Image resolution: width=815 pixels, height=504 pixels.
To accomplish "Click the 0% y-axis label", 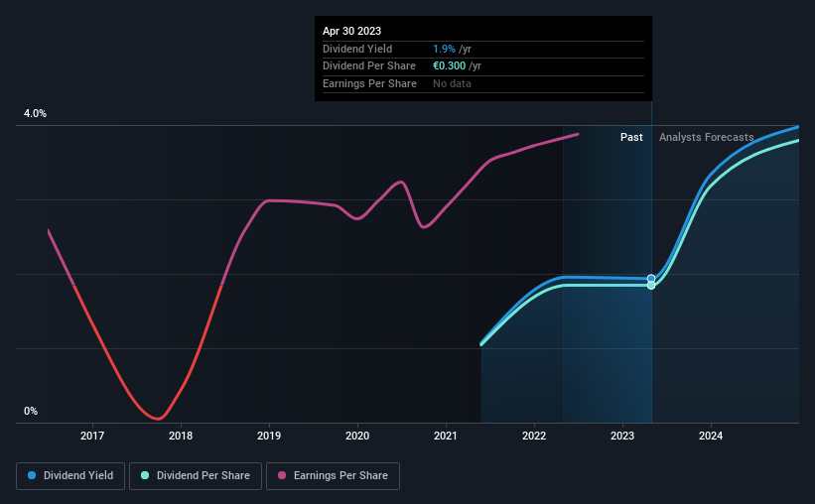I will click(31, 411).
